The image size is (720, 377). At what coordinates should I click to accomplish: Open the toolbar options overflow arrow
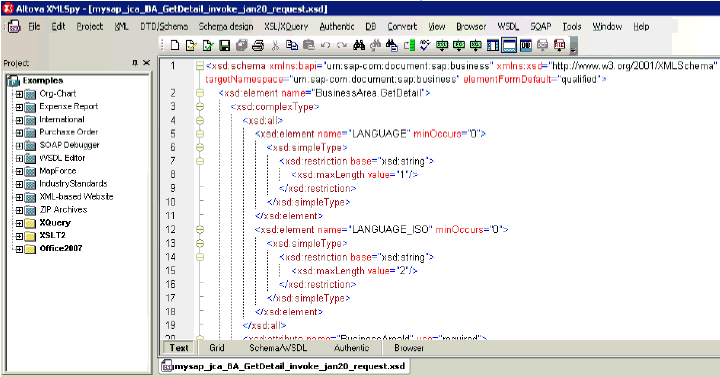click(573, 46)
